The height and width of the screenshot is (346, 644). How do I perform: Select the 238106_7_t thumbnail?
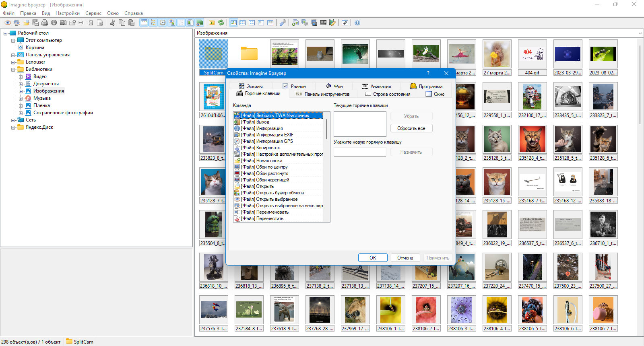603,314
